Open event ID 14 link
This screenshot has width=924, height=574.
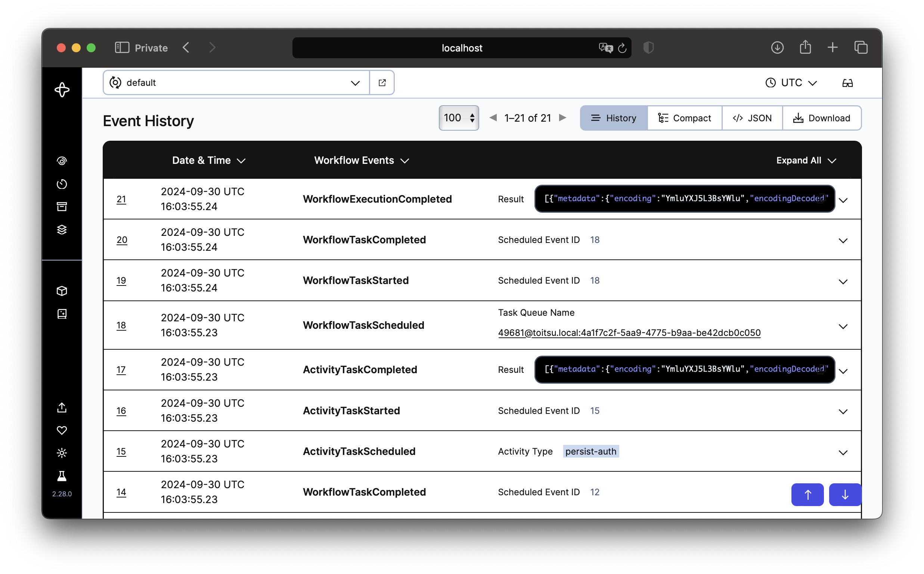tap(122, 493)
